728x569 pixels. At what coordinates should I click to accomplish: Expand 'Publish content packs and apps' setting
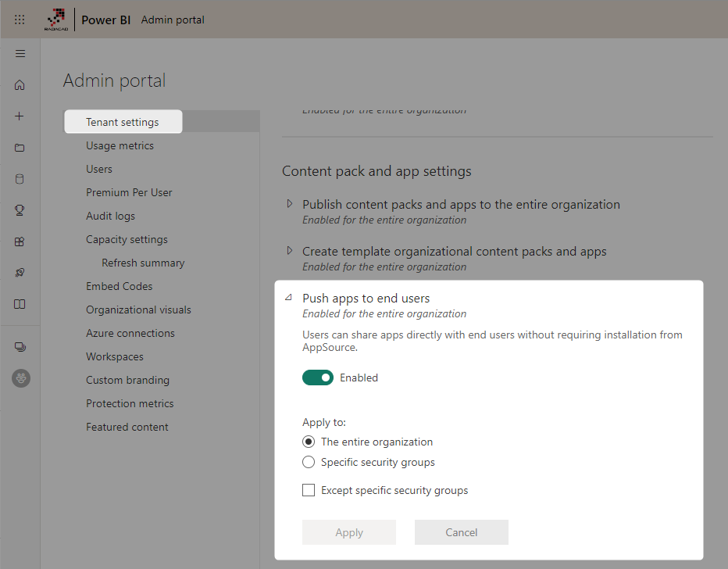(x=290, y=204)
